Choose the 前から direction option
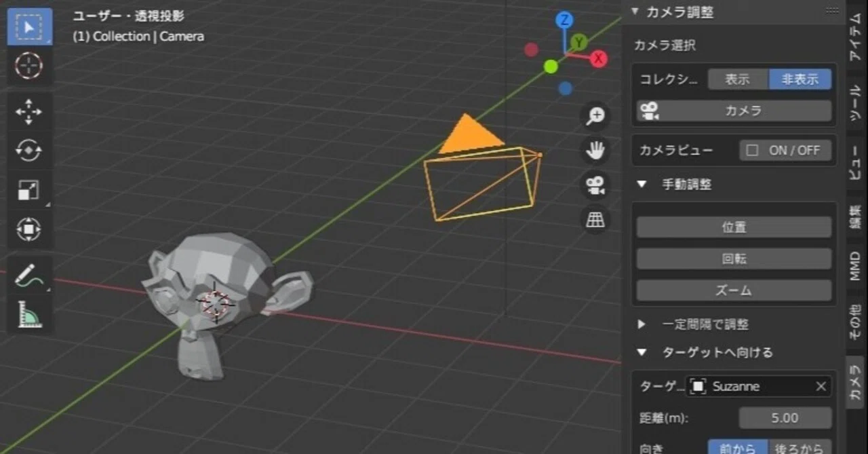 pos(738,448)
